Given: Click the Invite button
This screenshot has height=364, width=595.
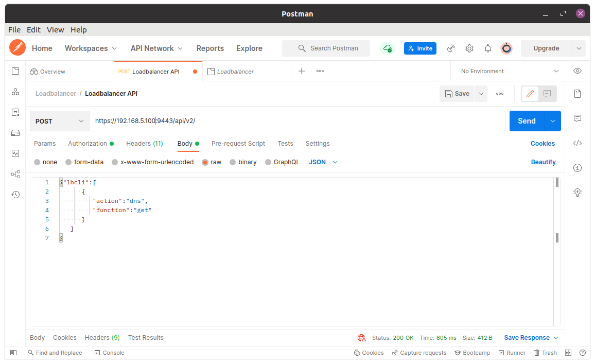Looking at the screenshot, I should 420,48.
